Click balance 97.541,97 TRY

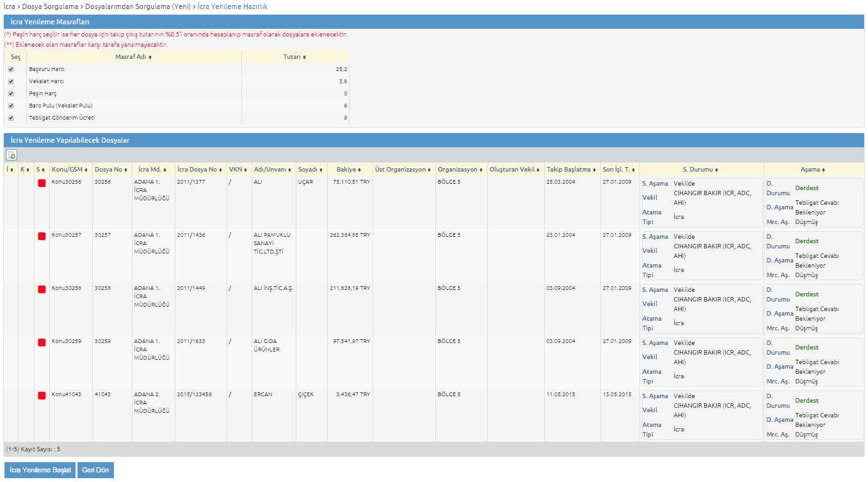351,341
